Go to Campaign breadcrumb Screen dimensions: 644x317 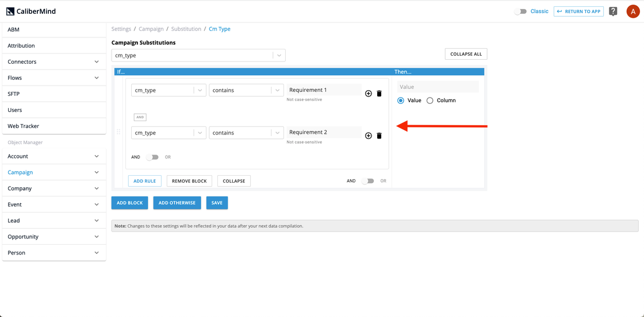pyautogui.click(x=151, y=29)
